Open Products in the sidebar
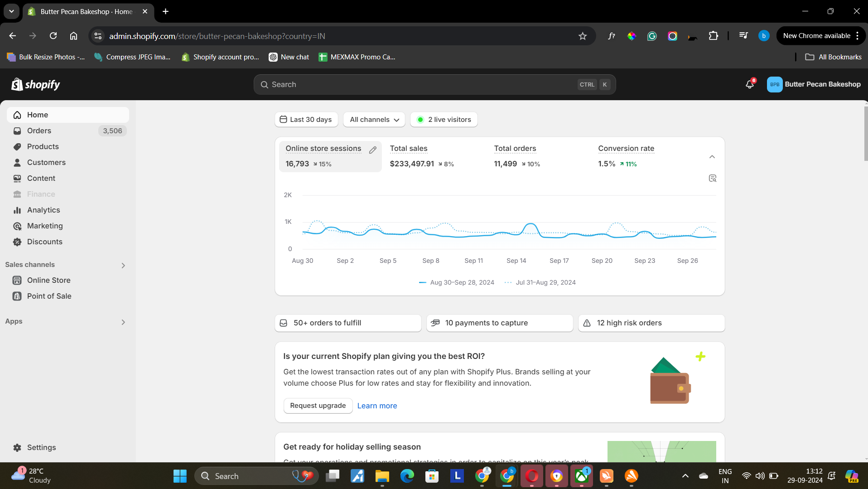Viewport: 868px width, 489px height. pyautogui.click(x=68, y=146)
